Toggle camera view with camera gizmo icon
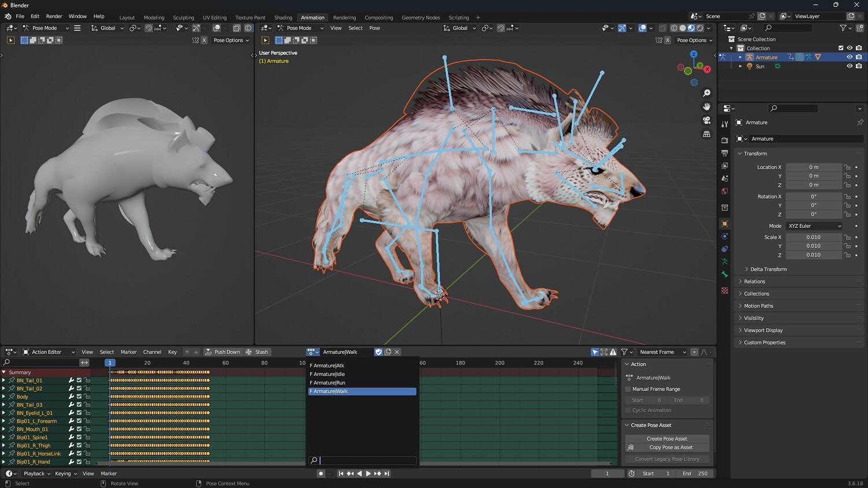The height and width of the screenshot is (488, 868). 707,120
